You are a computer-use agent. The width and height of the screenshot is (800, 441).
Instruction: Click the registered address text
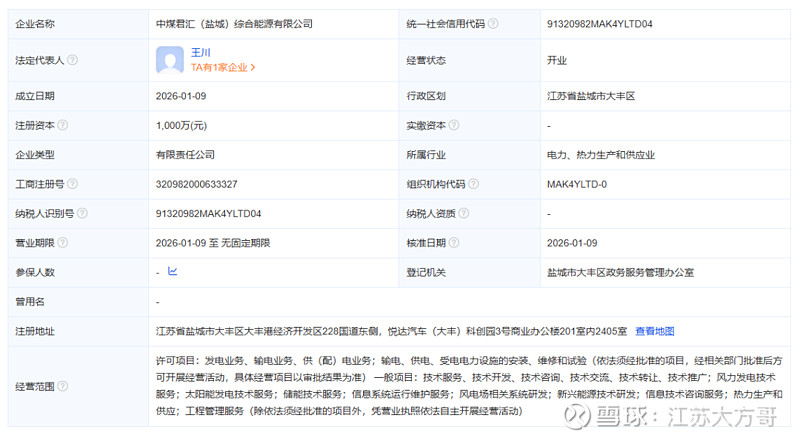(x=391, y=331)
